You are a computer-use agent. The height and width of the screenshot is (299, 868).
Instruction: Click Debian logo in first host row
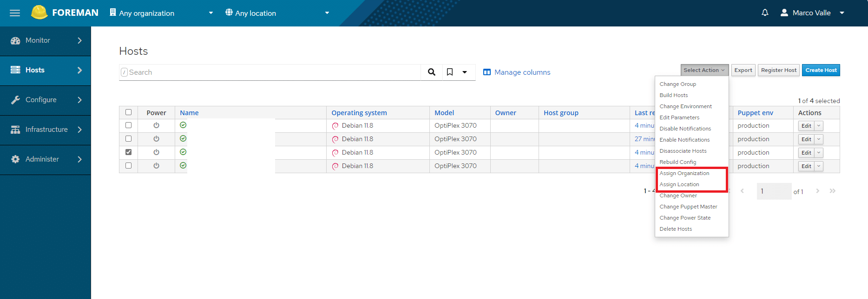[x=335, y=126]
